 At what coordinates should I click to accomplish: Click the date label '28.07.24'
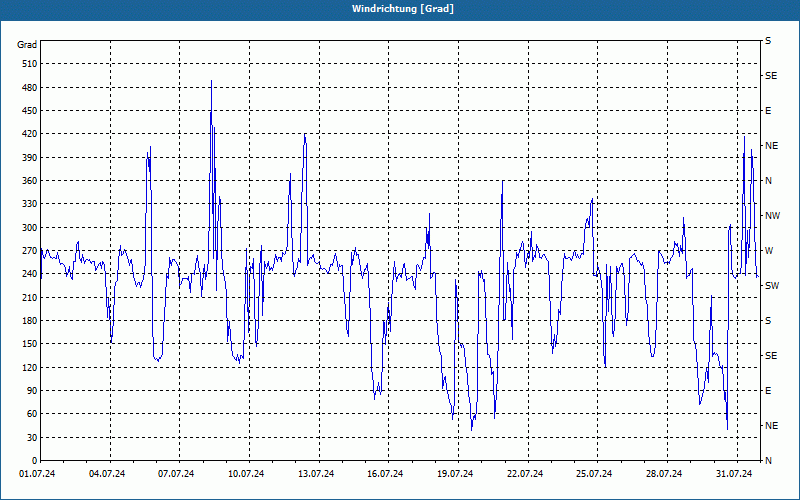pos(664,474)
